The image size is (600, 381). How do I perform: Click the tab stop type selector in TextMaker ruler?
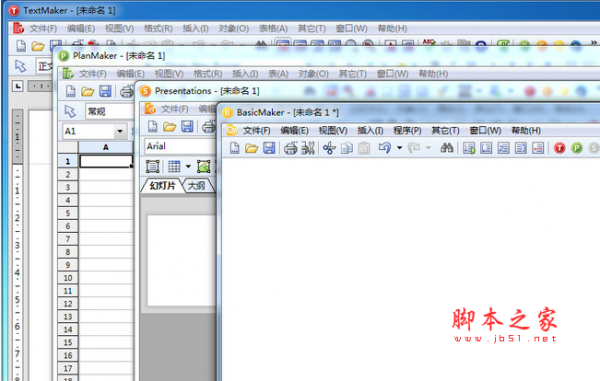[18, 86]
